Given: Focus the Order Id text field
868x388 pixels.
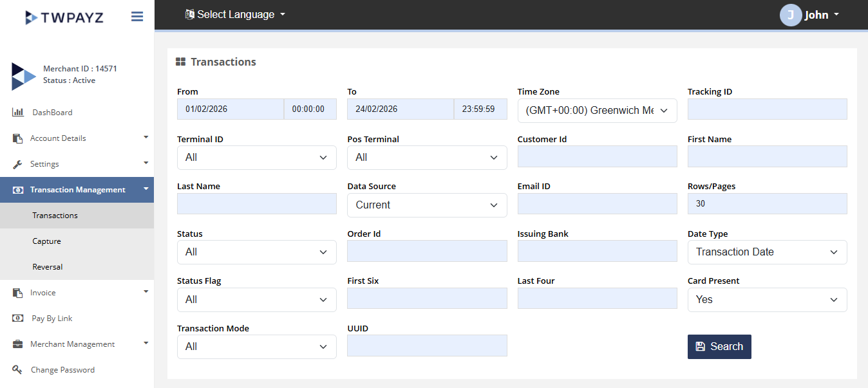Looking at the screenshot, I should tap(427, 252).
